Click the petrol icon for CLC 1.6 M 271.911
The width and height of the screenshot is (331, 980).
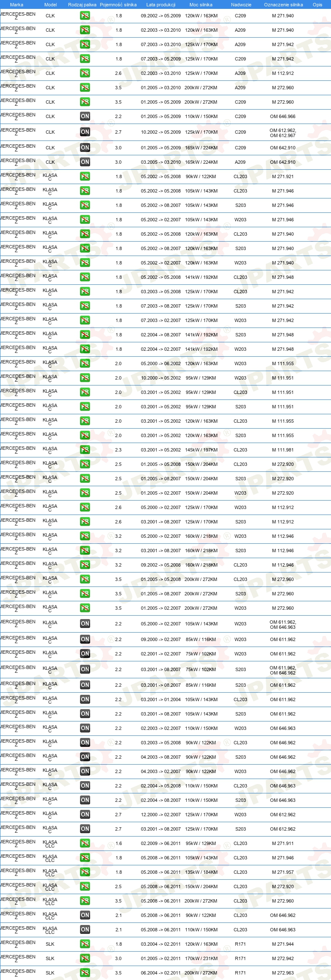85,843
